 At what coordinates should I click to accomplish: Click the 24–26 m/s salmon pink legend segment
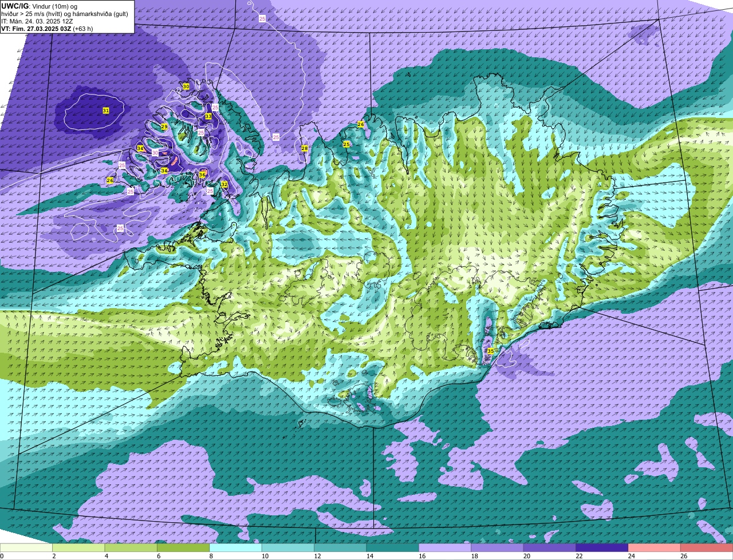pyautogui.click(x=655, y=547)
